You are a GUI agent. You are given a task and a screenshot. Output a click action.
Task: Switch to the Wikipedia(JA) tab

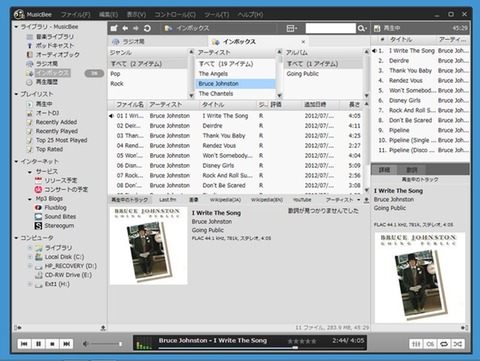225,200
